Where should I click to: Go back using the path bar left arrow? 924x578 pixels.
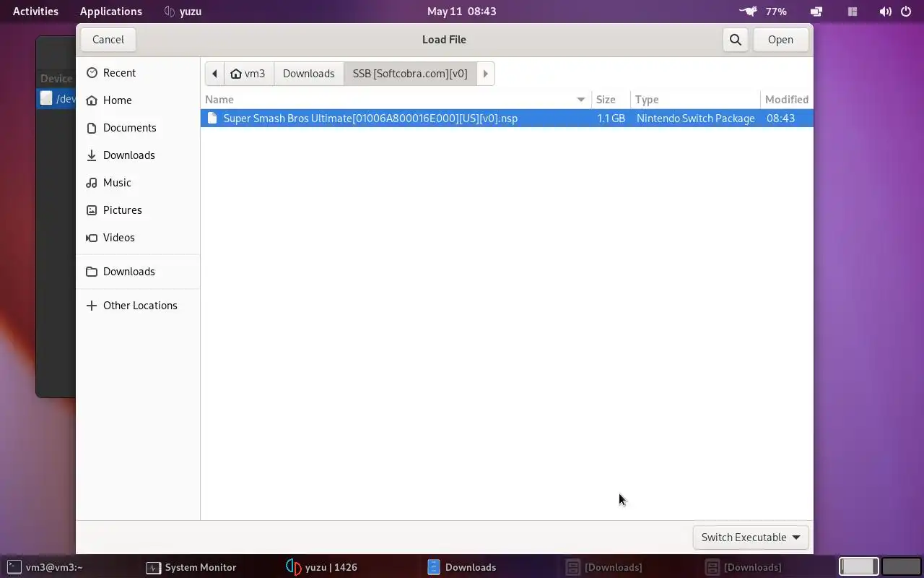(214, 74)
